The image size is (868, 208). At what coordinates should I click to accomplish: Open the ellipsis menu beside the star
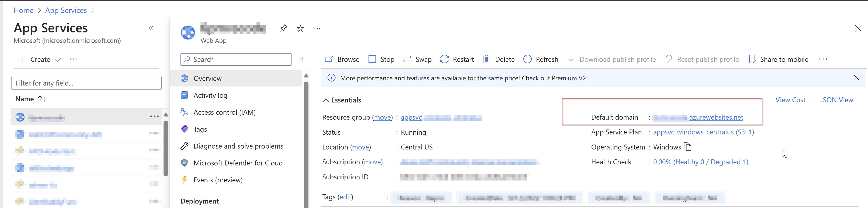click(x=317, y=28)
